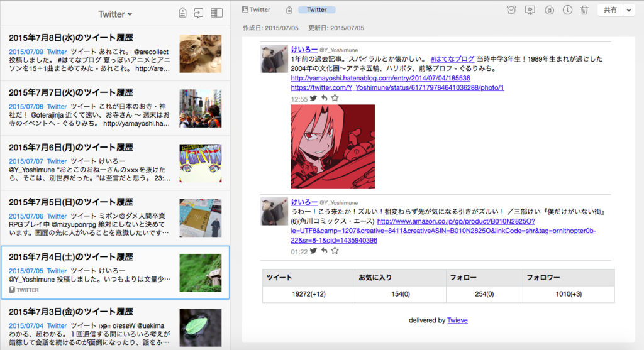Click the 更新日: 2015/07/05 updated date
644x350 pixels.
point(336,28)
